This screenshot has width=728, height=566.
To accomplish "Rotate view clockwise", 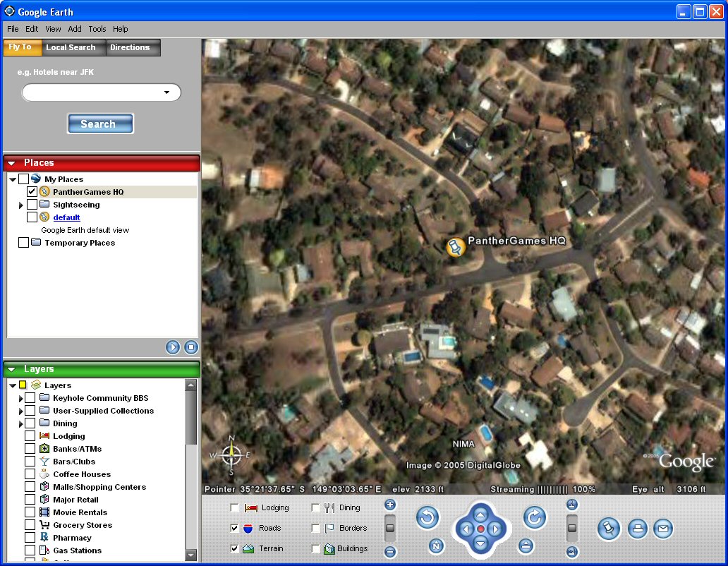I will (x=535, y=517).
